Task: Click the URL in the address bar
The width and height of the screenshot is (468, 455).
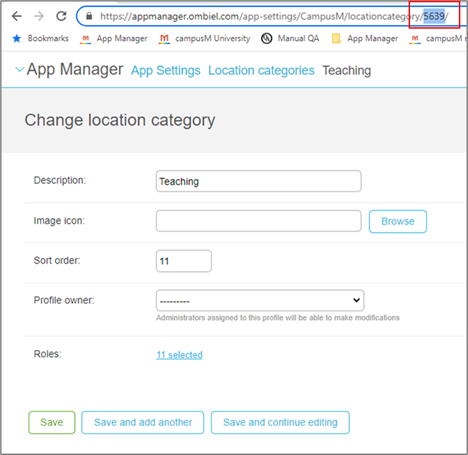Action: point(274,16)
